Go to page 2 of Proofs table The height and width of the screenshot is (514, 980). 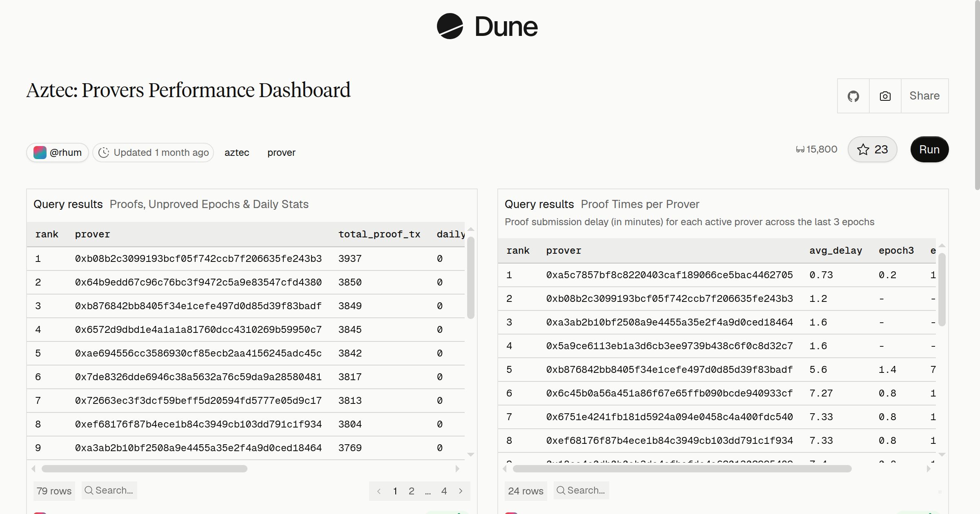(412, 491)
